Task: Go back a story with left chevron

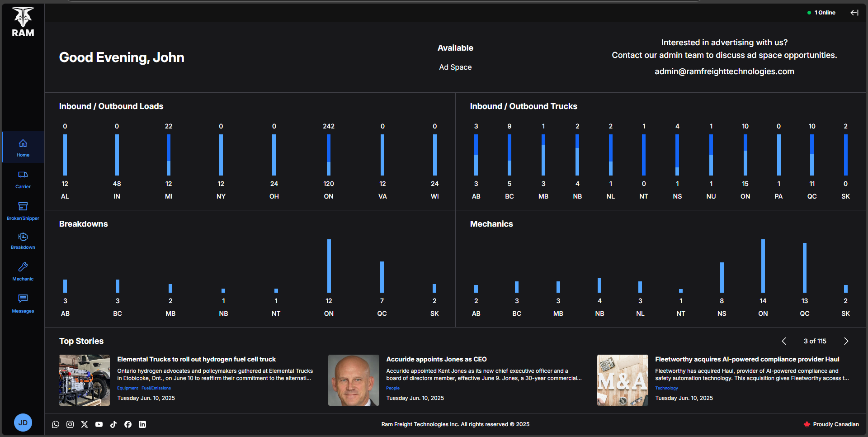Action: [x=784, y=341]
